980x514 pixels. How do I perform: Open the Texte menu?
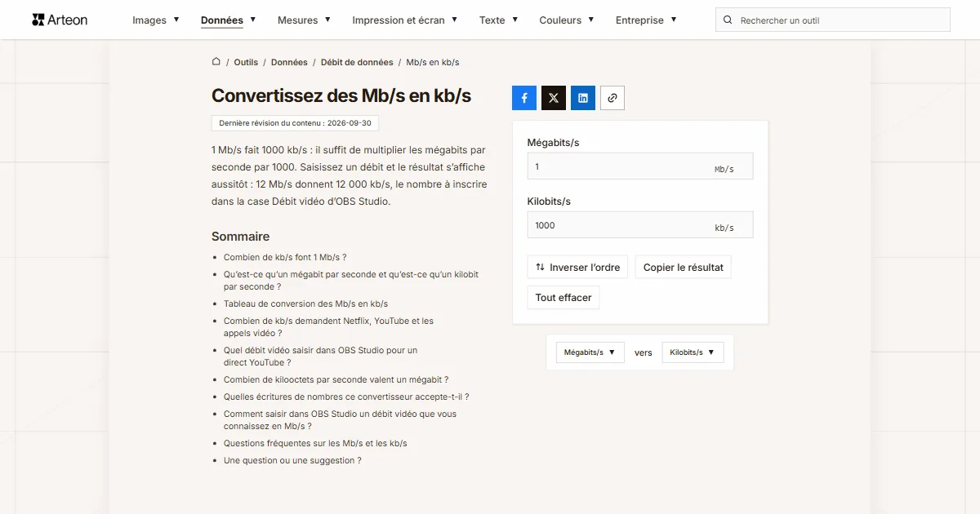pyautogui.click(x=499, y=20)
